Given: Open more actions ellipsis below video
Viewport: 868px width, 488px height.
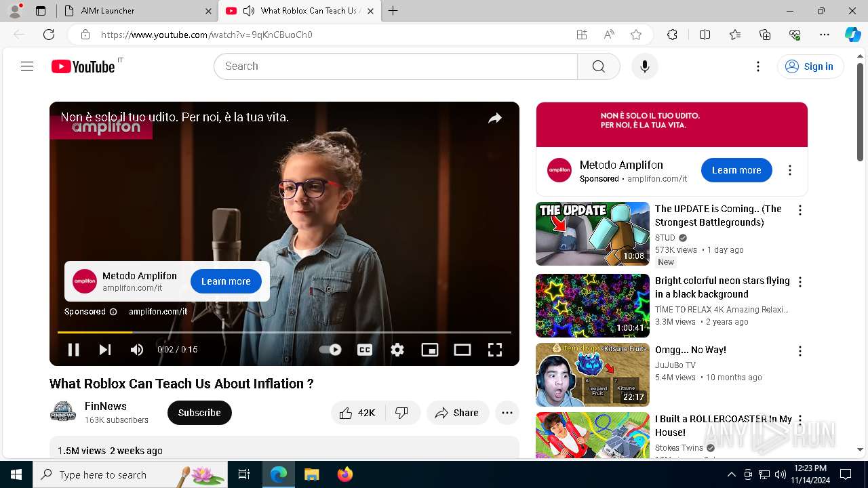Looking at the screenshot, I should (x=507, y=413).
